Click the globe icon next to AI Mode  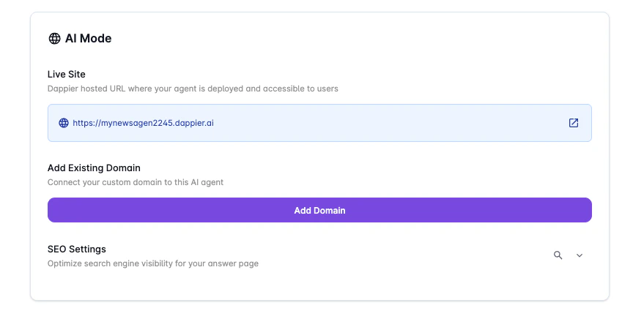tap(54, 39)
